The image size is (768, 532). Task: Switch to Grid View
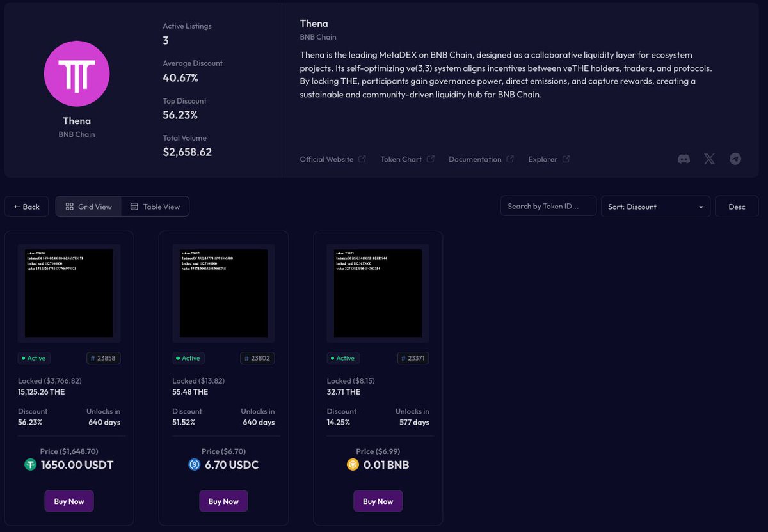pyautogui.click(x=88, y=207)
